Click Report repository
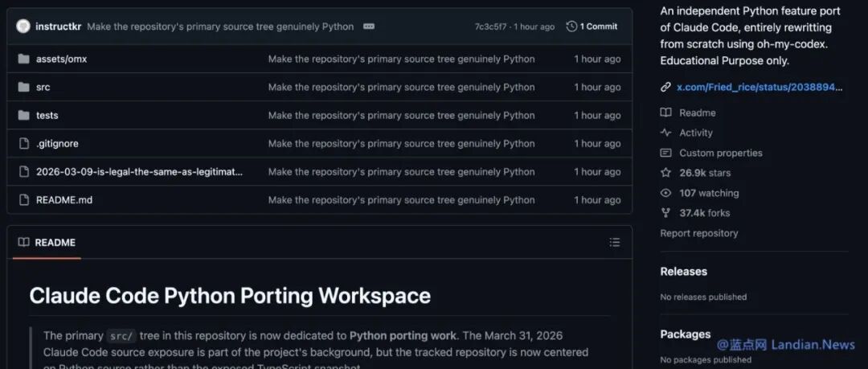 [x=698, y=233]
